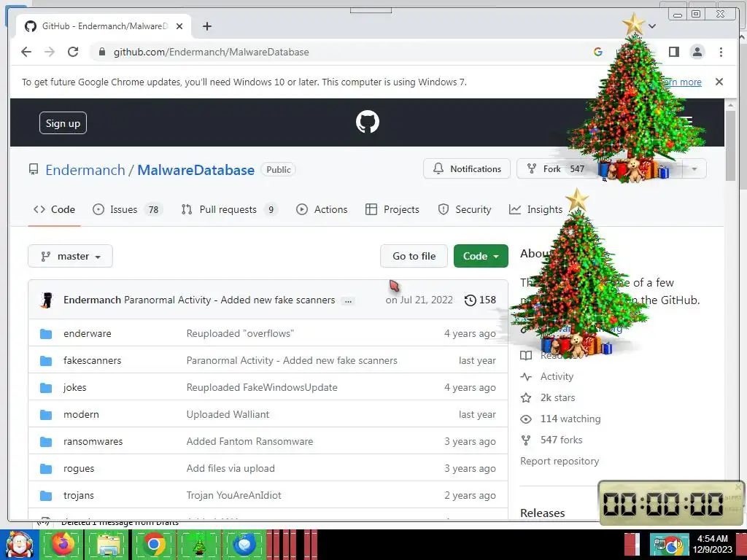
Task: Open the Code tab
Action: click(54, 209)
